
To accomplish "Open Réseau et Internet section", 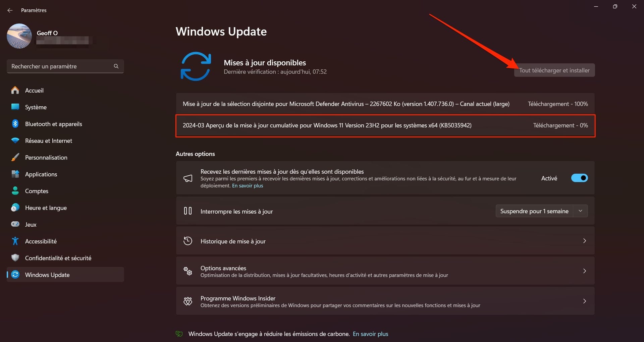I will pyautogui.click(x=48, y=141).
